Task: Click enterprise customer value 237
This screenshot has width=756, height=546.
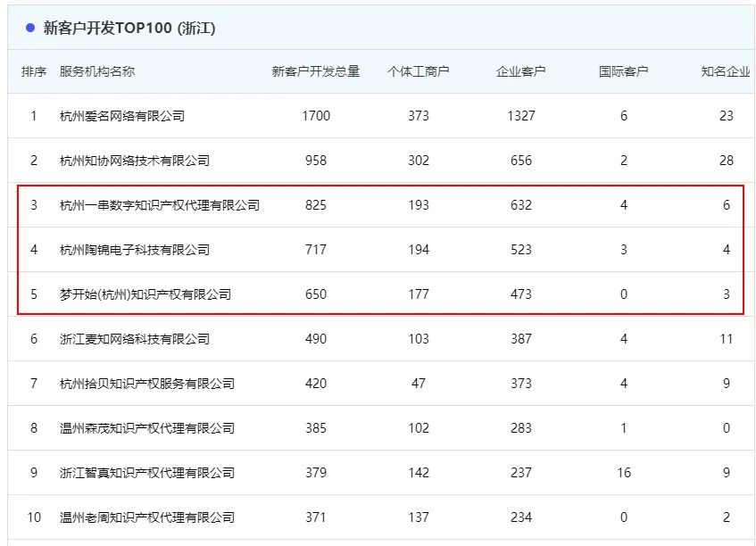Action: pyautogui.click(x=520, y=473)
